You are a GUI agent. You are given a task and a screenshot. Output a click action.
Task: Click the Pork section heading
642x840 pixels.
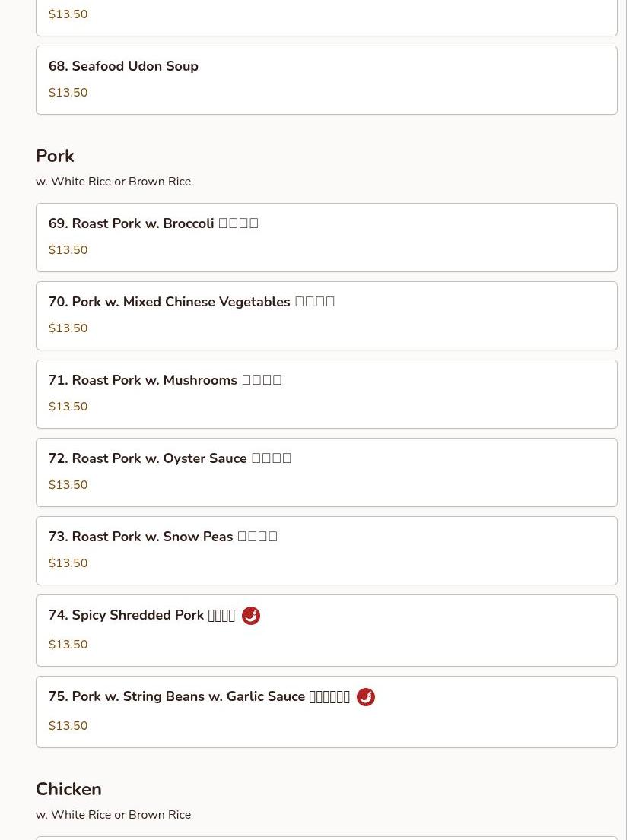pos(55,156)
